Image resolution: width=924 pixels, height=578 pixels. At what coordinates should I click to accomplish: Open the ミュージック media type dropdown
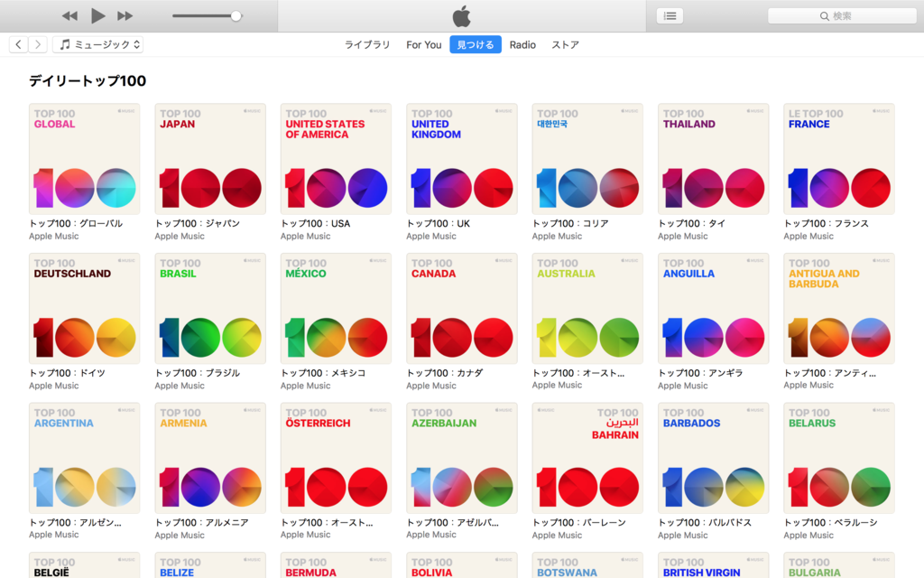[x=97, y=44]
